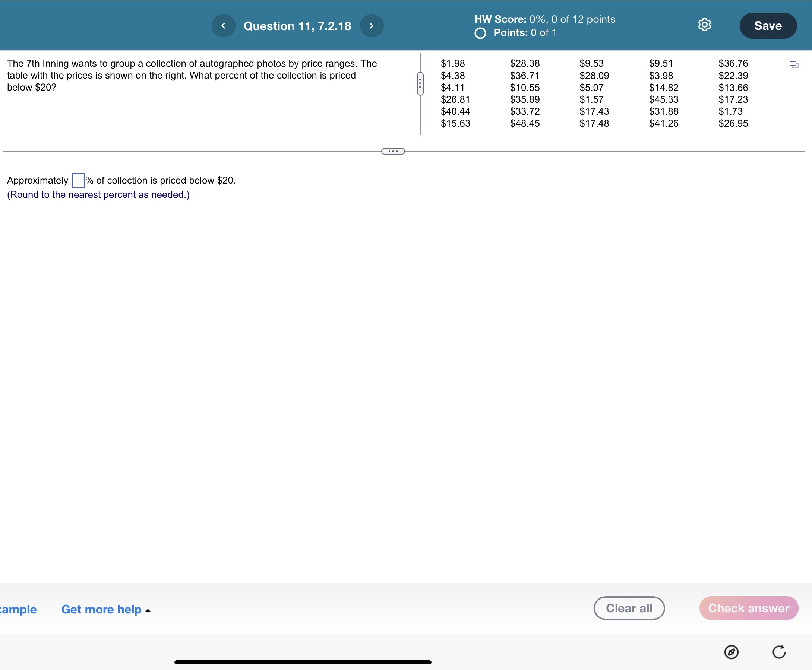Screen dimensions: 812x670
Task: Click the Save button
Action: click(x=768, y=26)
